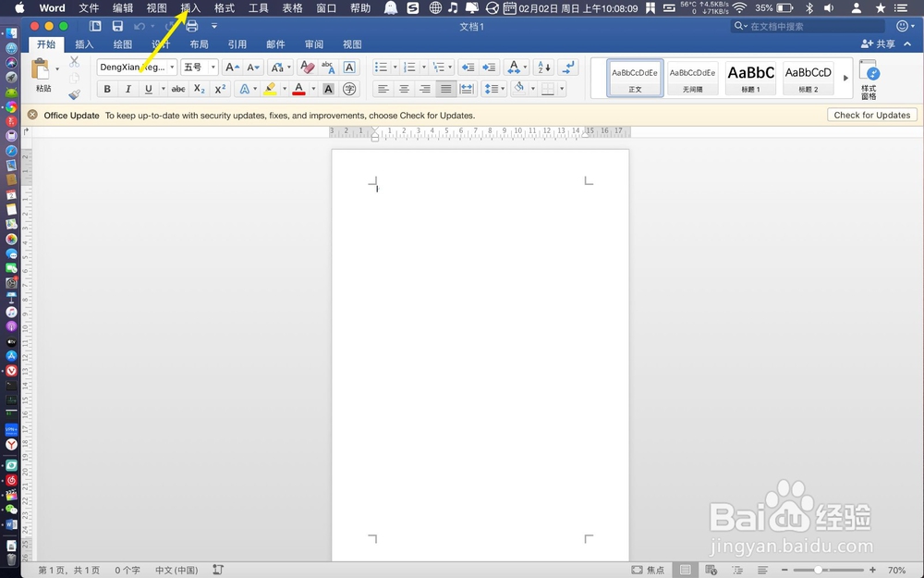Apply the Heading 1 style
The height and width of the screenshot is (578, 924).
pyautogui.click(x=750, y=78)
